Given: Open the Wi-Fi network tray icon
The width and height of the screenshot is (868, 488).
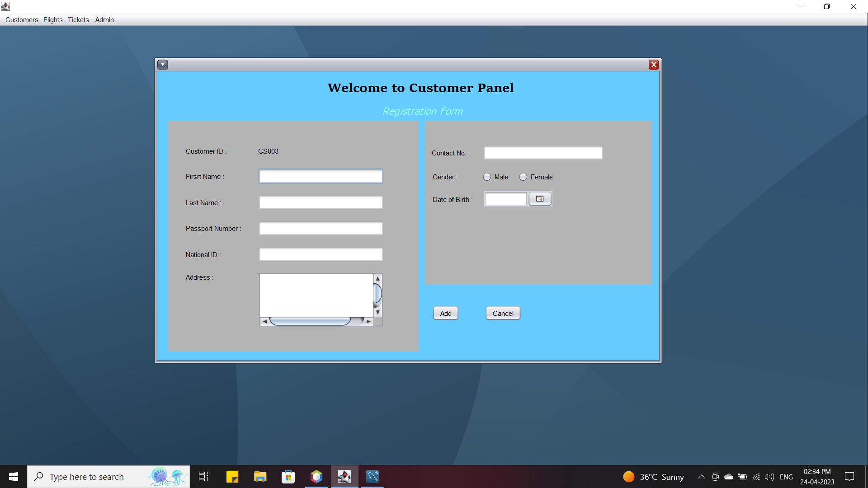Looking at the screenshot, I should (x=756, y=477).
